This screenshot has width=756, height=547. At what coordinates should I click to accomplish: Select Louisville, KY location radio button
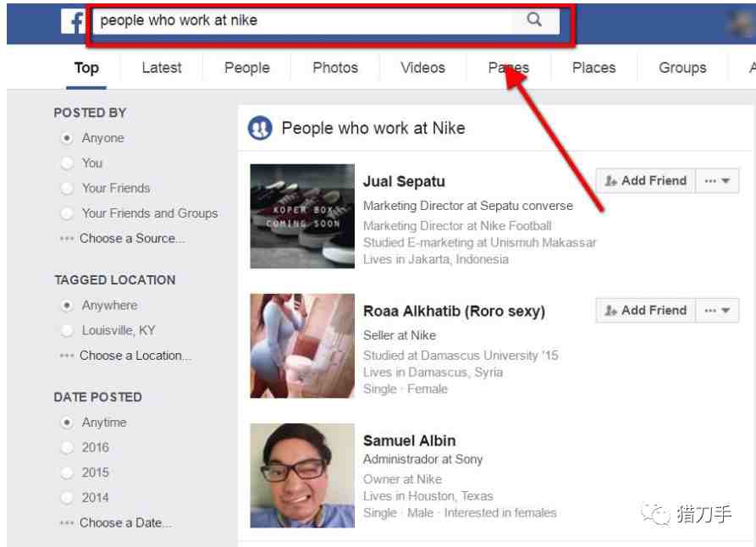coord(67,330)
